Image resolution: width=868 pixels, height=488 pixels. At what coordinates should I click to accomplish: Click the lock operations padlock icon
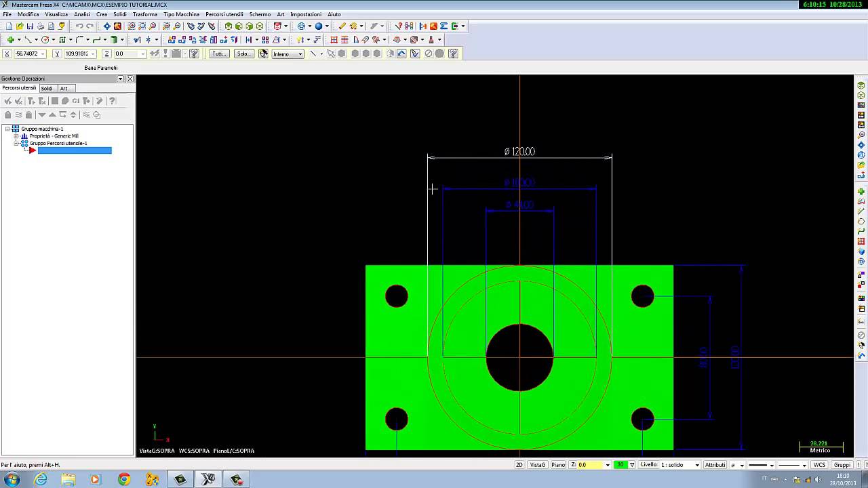[x=8, y=115]
